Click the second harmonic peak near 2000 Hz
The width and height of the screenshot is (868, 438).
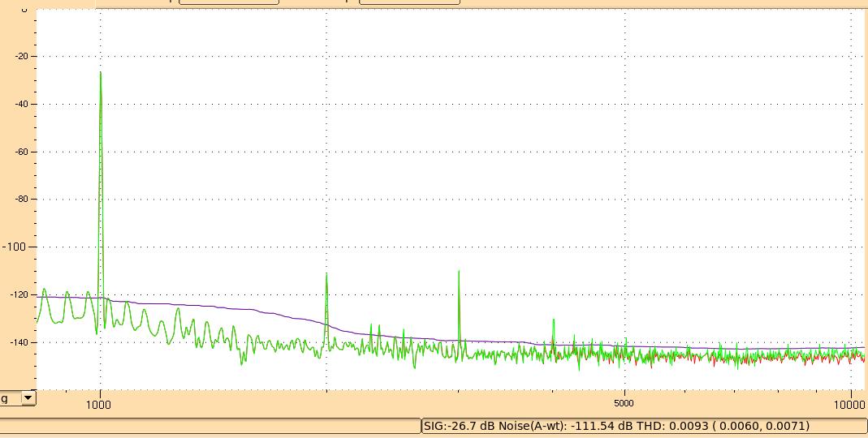pyautogui.click(x=326, y=273)
